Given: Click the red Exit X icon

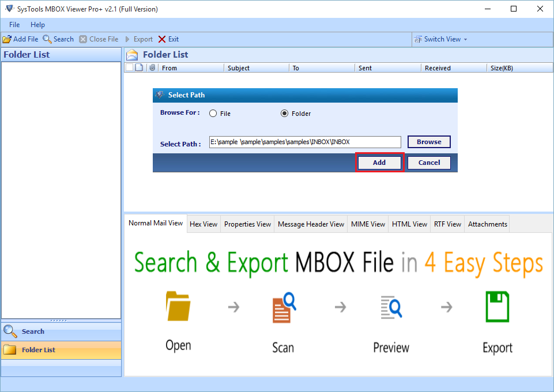Looking at the screenshot, I should 162,39.
